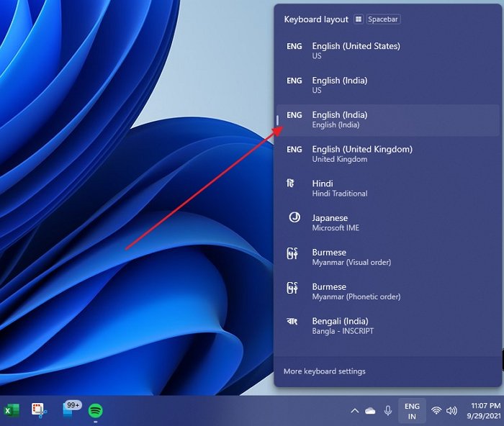Choose Bengali (India) Bangla INSCRIPT layout
The width and height of the screenshot is (504, 426).
point(387,326)
